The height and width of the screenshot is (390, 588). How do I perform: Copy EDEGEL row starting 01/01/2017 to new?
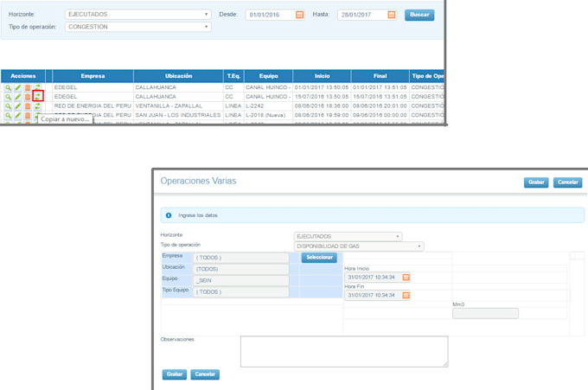[x=37, y=87]
